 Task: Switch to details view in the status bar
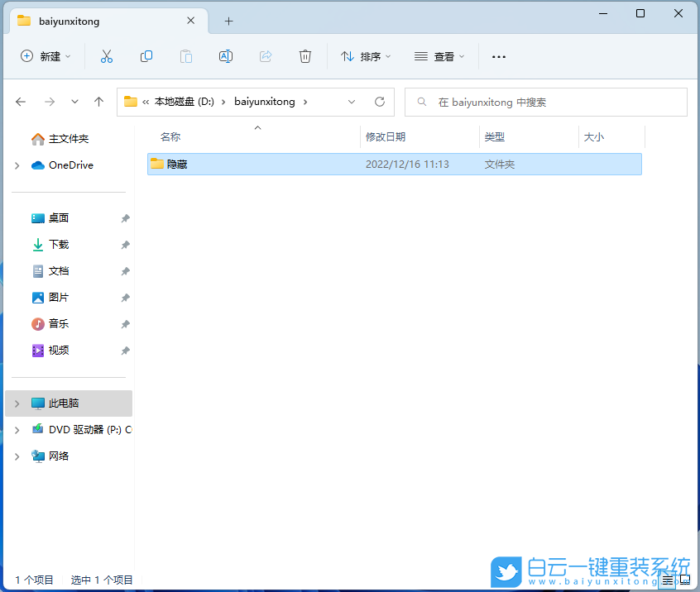point(667,580)
